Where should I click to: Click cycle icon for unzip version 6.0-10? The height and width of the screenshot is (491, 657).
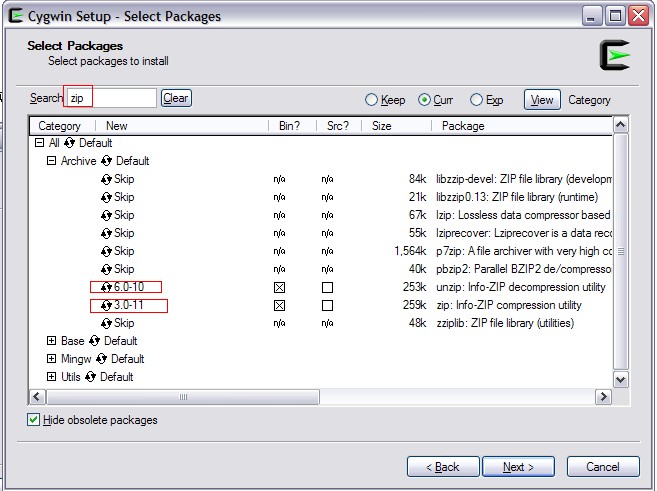coord(106,287)
